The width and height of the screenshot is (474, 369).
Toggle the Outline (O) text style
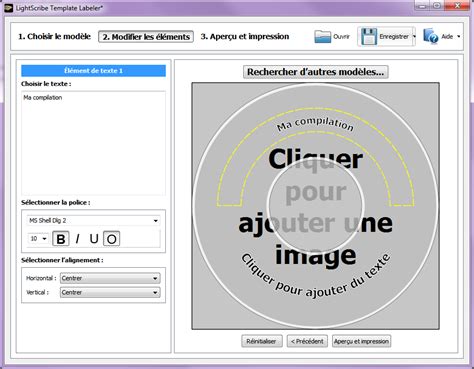(x=111, y=239)
